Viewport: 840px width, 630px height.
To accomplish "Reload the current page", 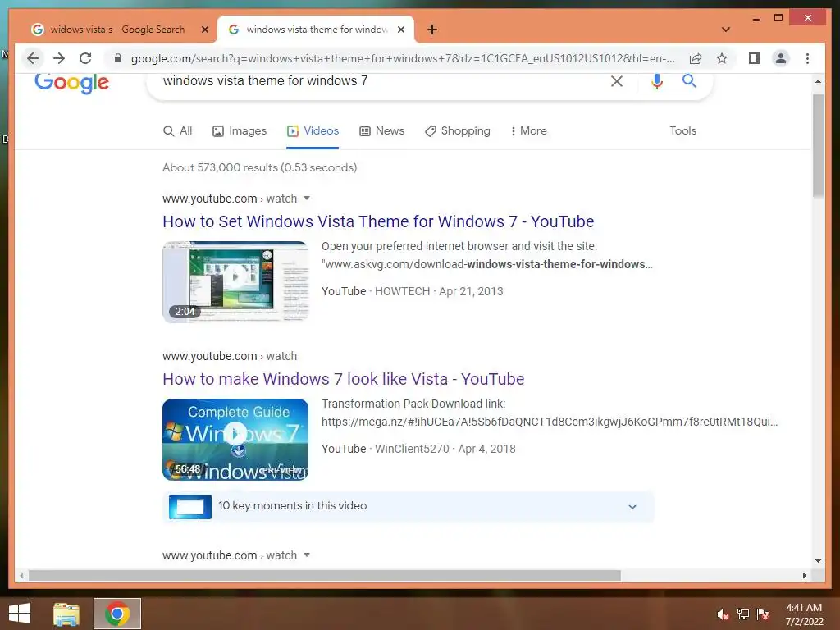I will [85, 58].
